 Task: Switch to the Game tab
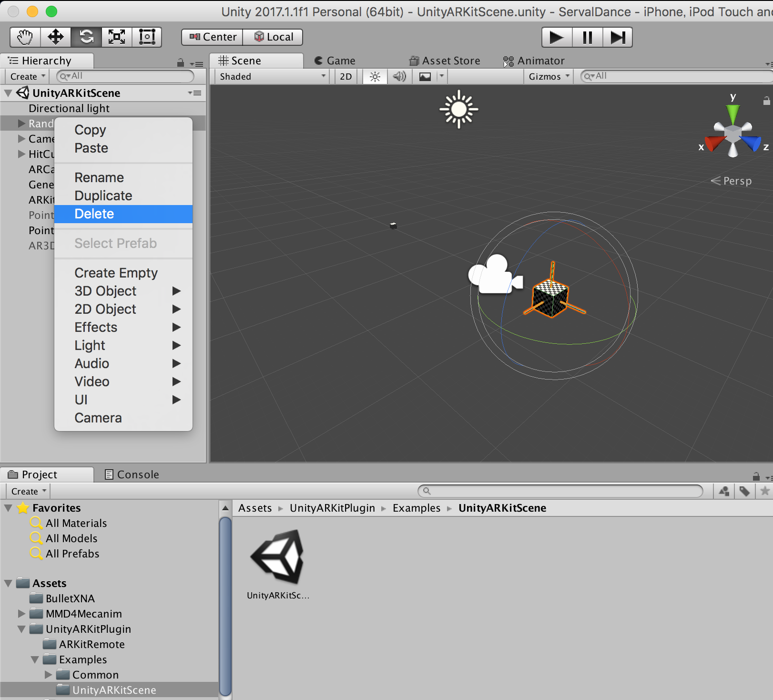click(x=335, y=61)
